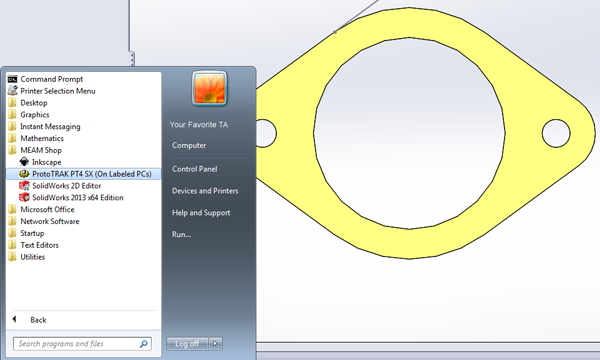The height and width of the screenshot is (360, 600).
Task: Open the arrow menu beside Log off
Action: click(x=215, y=344)
